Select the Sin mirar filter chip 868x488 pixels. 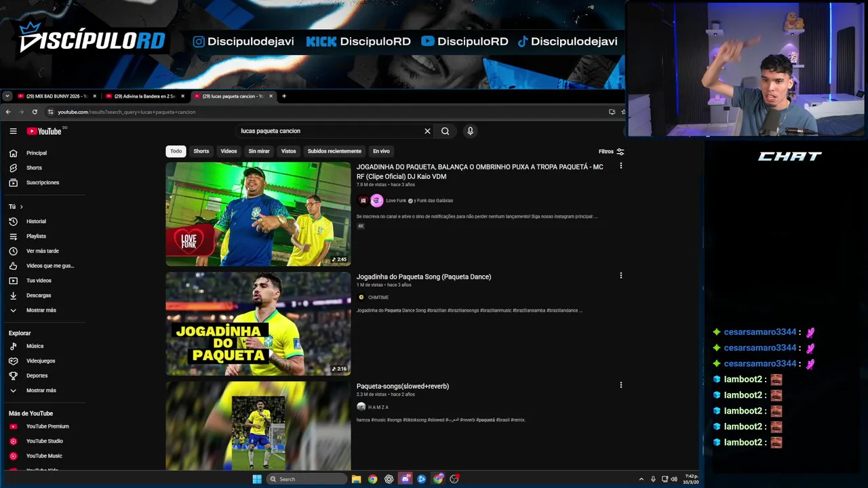[259, 151]
